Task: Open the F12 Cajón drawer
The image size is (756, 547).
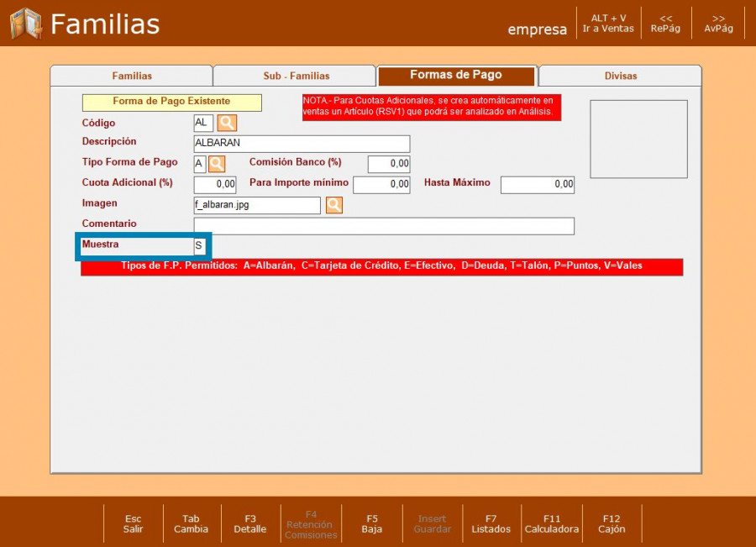Action: pyautogui.click(x=611, y=524)
